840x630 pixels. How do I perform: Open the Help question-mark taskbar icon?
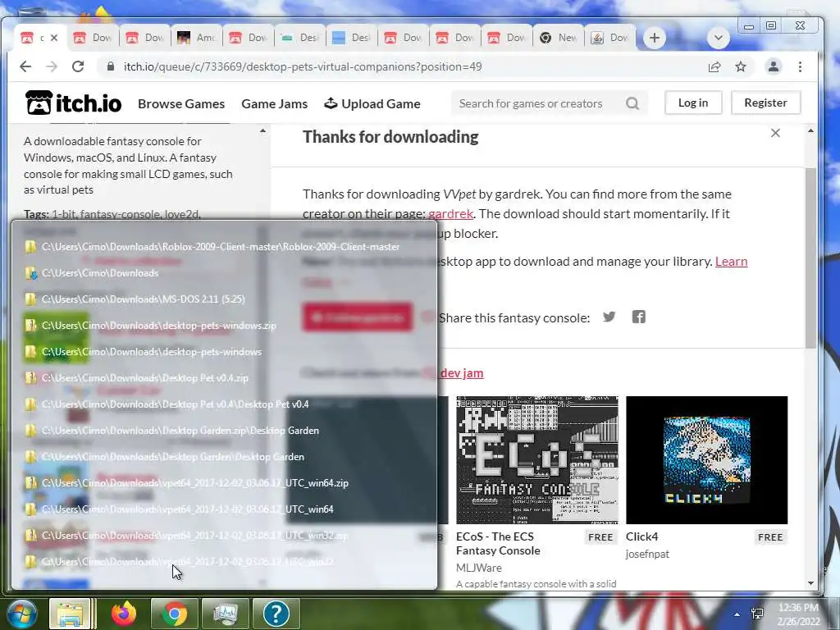[276, 614]
